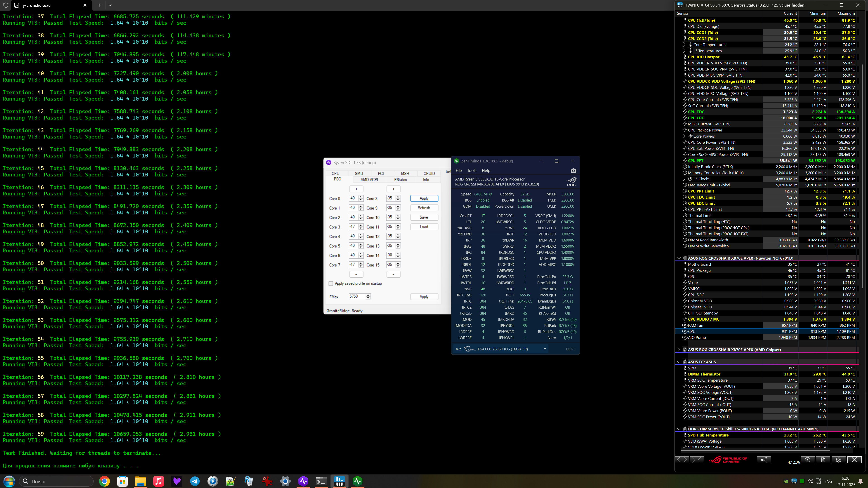The width and height of the screenshot is (868, 488).
Task: Switch to the HWiNFO taskbar icon
Action: click(339, 481)
